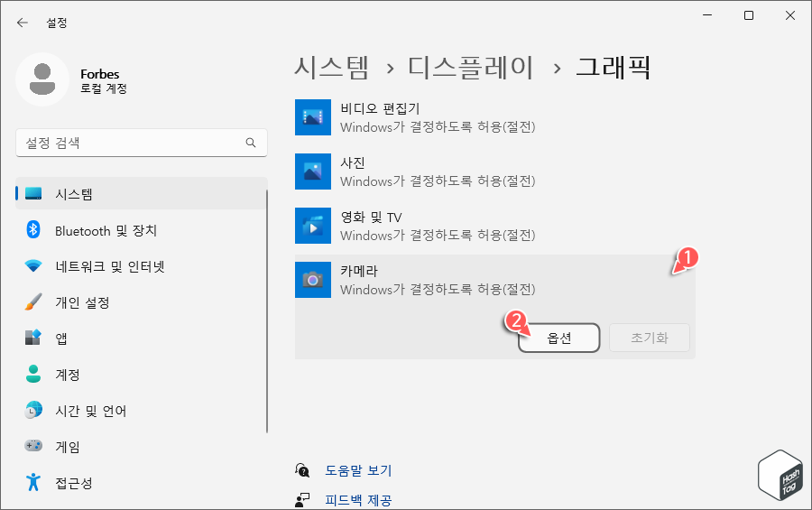Open 시간 및 언어 settings
This screenshot has width=812, height=510.
click(142, 411)
